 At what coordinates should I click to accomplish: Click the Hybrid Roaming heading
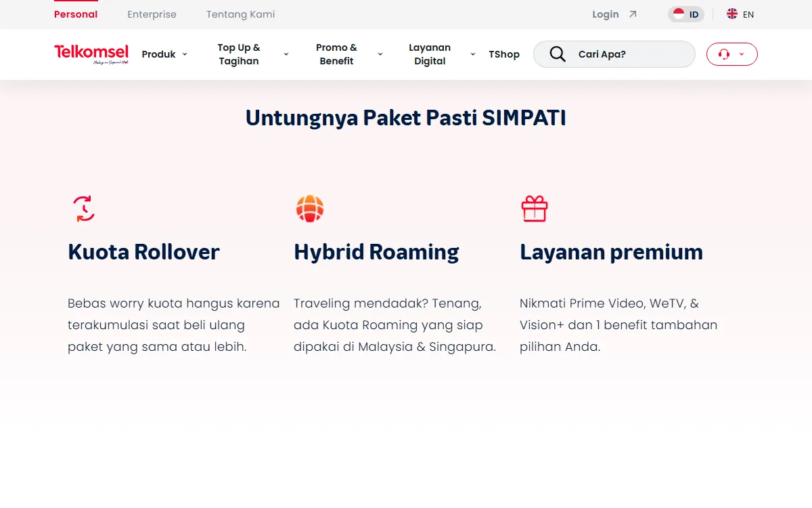[376, 252]
